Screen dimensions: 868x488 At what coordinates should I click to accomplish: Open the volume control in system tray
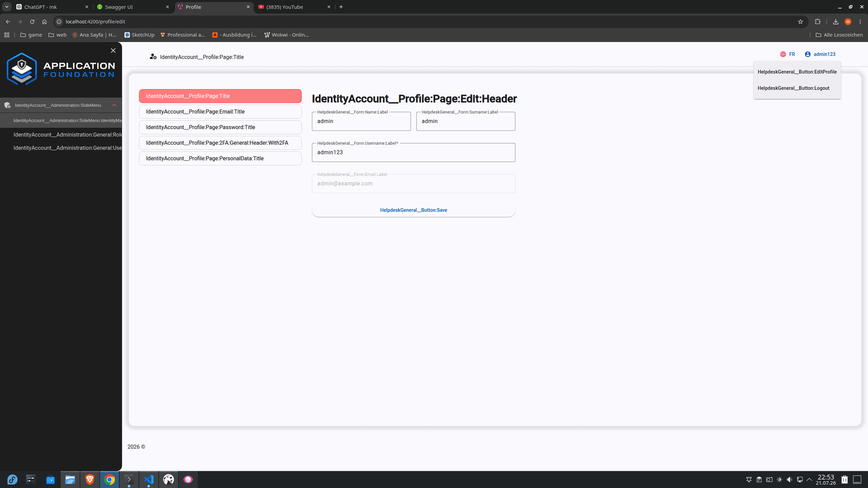tap(790, 480)
